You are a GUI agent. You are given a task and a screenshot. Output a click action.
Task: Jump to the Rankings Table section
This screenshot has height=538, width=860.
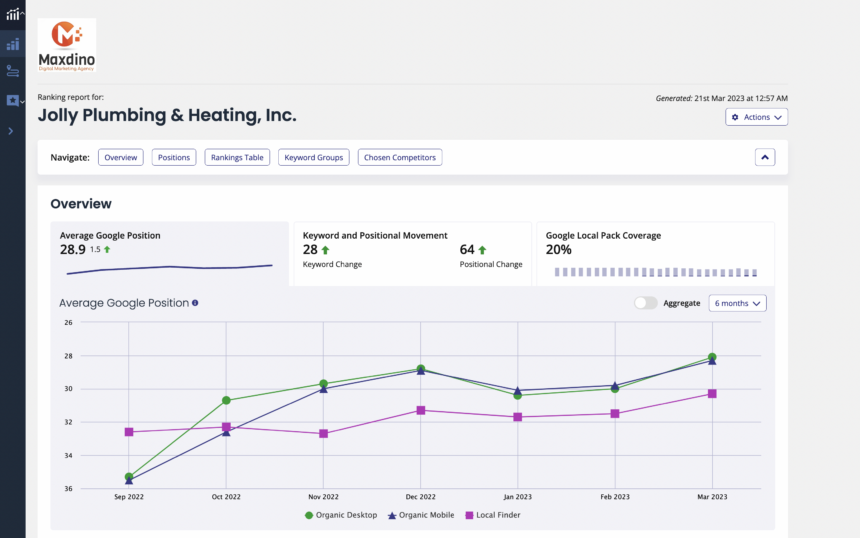pos(237,157)
